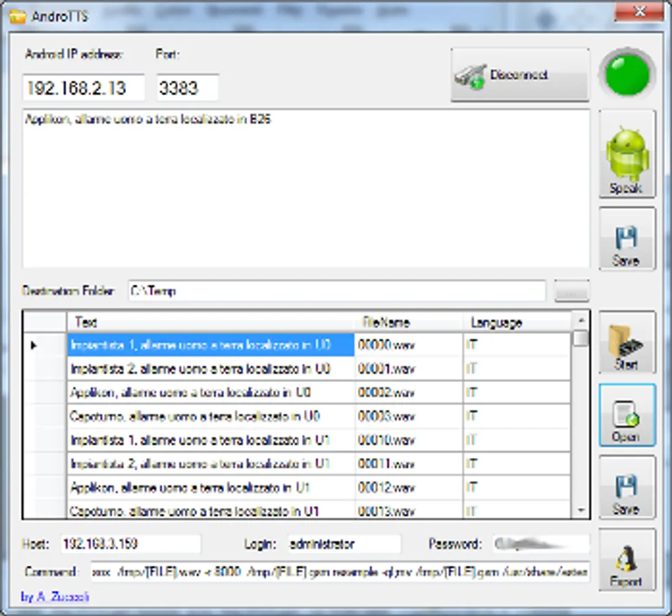Click the IT language cell for 00011.wav
672x616 pixels.
(x=517, y=463)
